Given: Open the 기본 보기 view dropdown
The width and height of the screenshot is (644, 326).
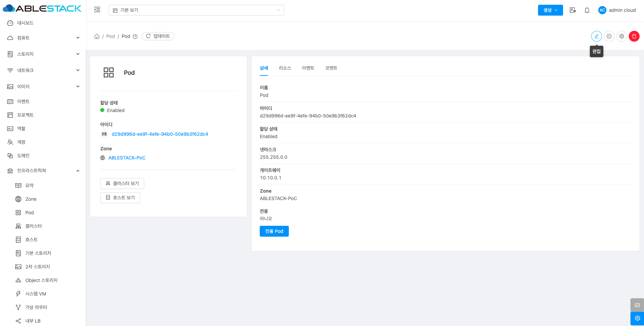Looking at the screenshot, I should (x=196, y=10).
